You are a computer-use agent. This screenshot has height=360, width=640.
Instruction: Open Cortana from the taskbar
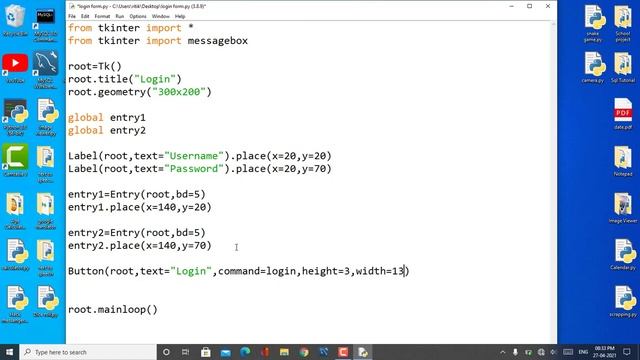(166, 352)
